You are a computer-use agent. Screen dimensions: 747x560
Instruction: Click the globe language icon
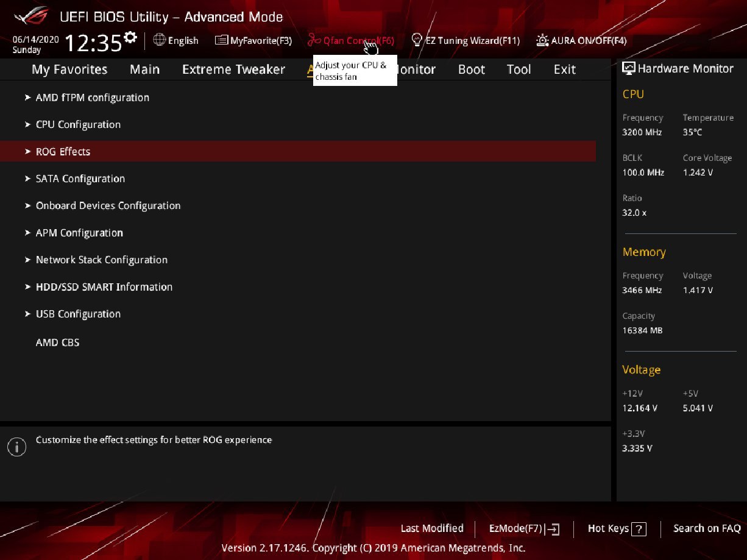coord(159,40)
